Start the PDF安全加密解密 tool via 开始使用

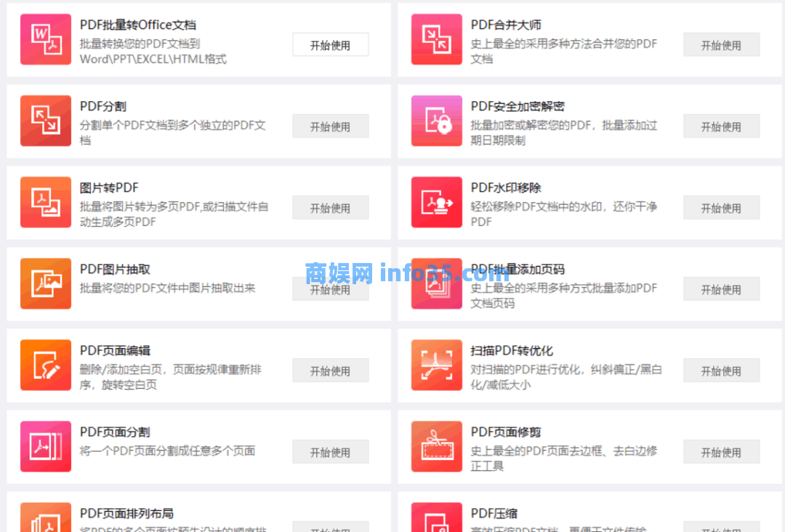(x=721, y=126)
